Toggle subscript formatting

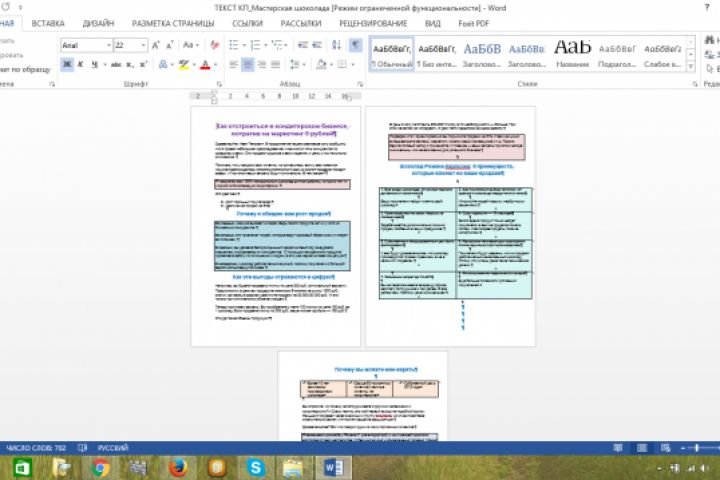(x=130, y=64)
